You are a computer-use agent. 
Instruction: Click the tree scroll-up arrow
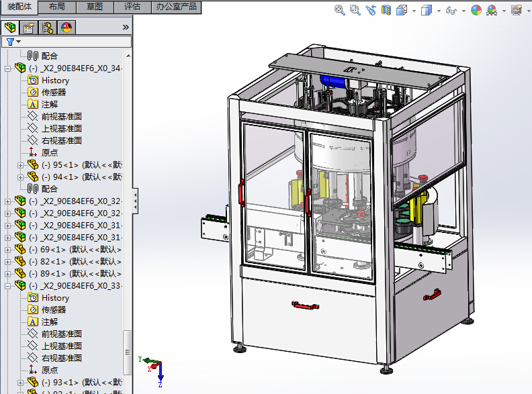tap(128, 56)
